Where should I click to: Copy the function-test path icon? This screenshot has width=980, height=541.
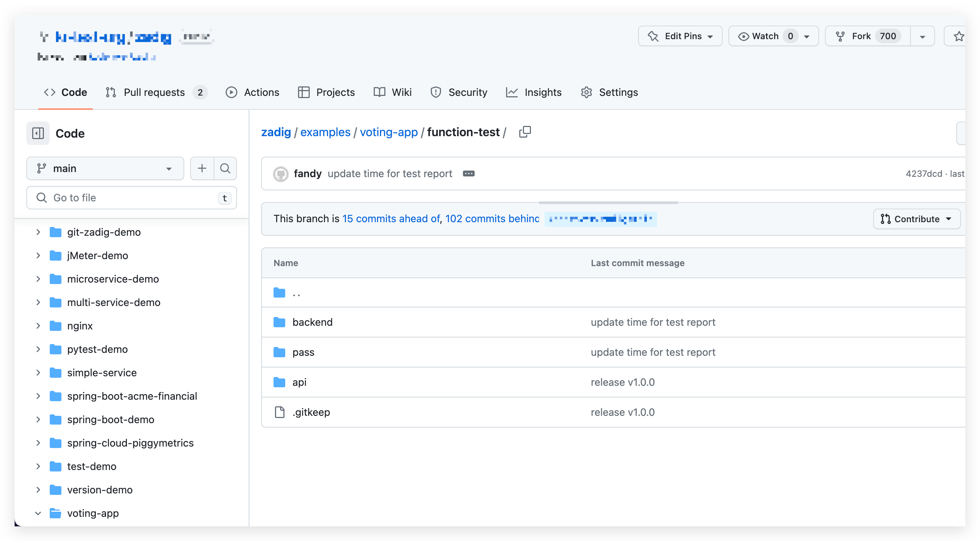coord(525,132)
